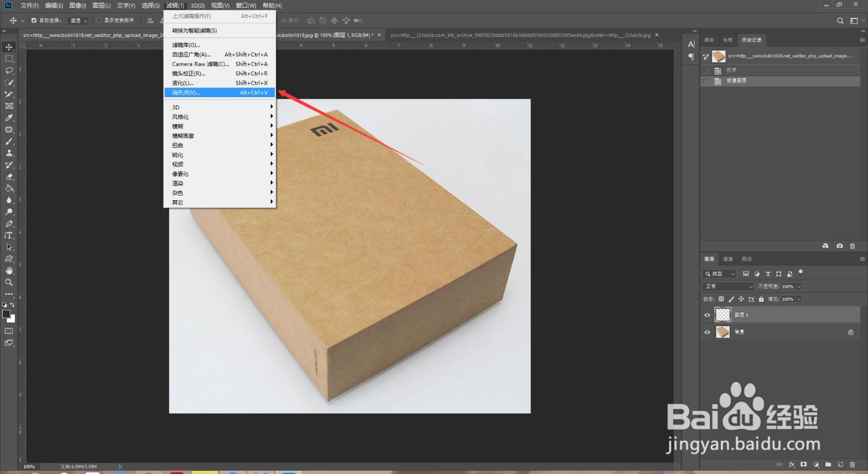Click the Character panel icon

pos(691,45)
